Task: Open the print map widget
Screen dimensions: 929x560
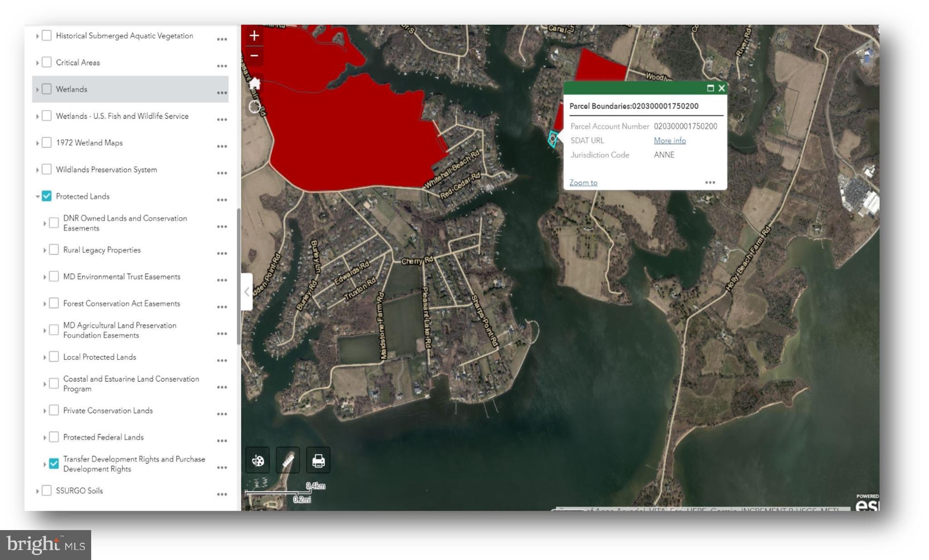Action: 318,461
